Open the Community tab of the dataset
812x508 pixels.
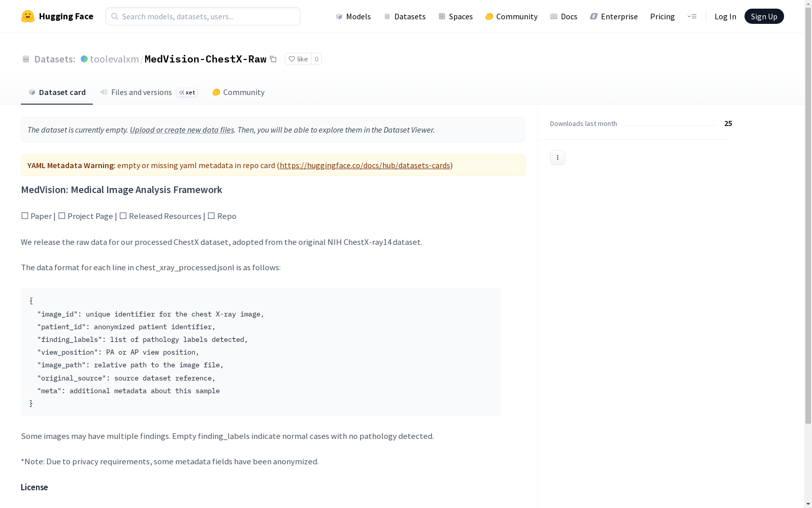(239, 92)
